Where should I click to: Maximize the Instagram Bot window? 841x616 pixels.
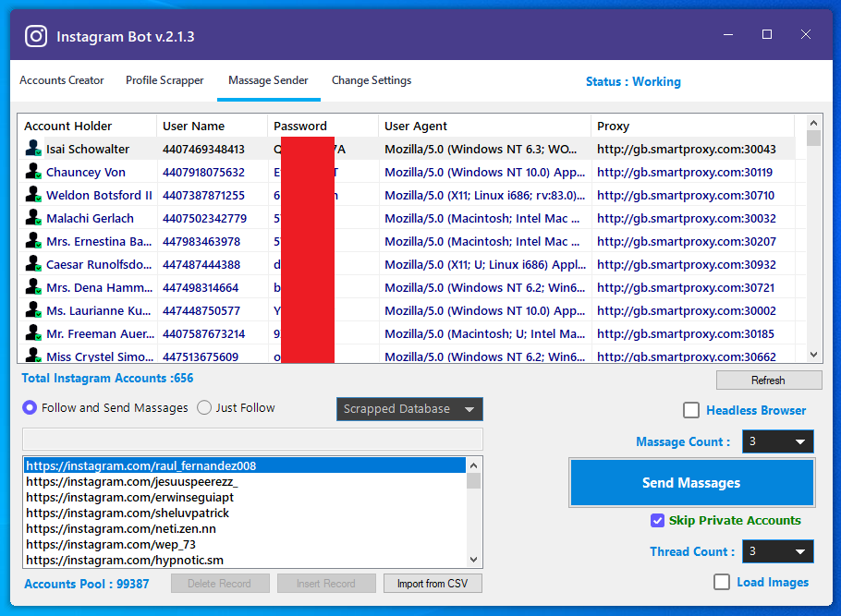767,34
